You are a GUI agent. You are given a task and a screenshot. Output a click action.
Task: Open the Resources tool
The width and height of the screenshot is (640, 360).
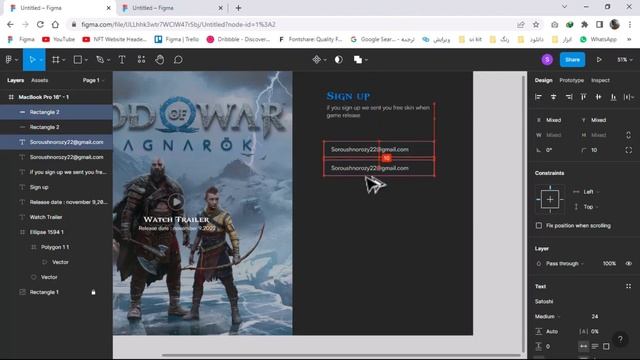141,60
